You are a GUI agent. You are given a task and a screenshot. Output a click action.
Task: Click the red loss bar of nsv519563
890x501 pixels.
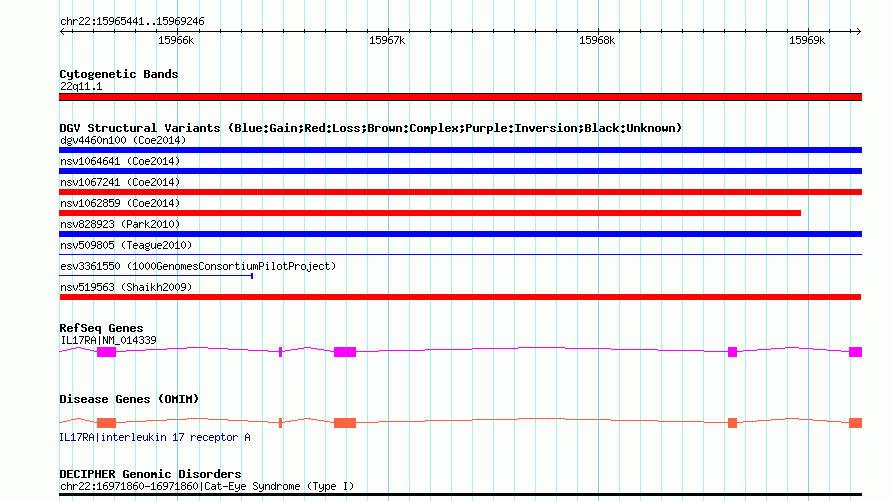460,297
